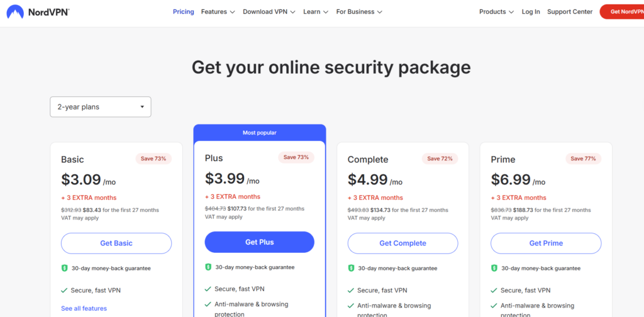Click the Prime plan money-back shield icon
The width and height of the screenshot is (644, 317).
click(x=494, y=268)
